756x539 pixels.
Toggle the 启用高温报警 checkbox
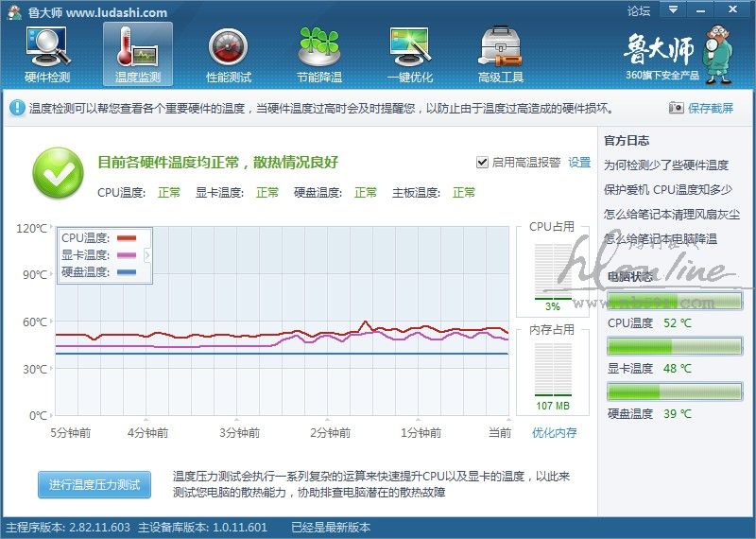(482, 162)
